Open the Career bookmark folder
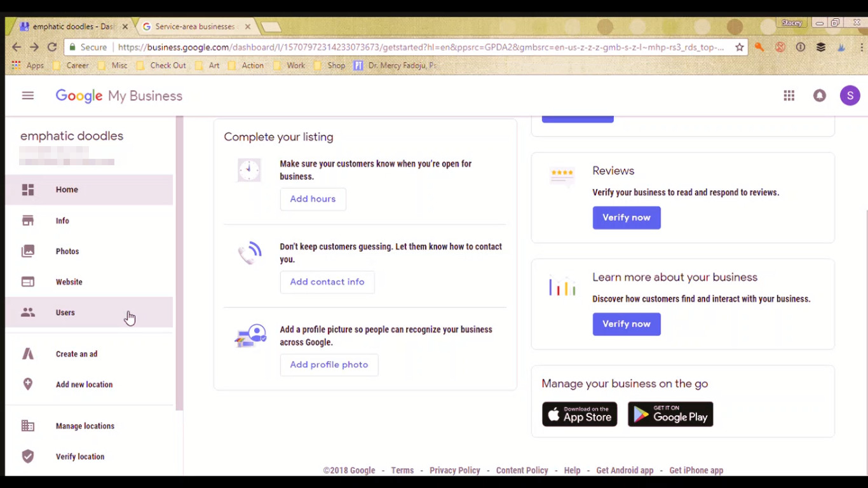 click(71, 65)
